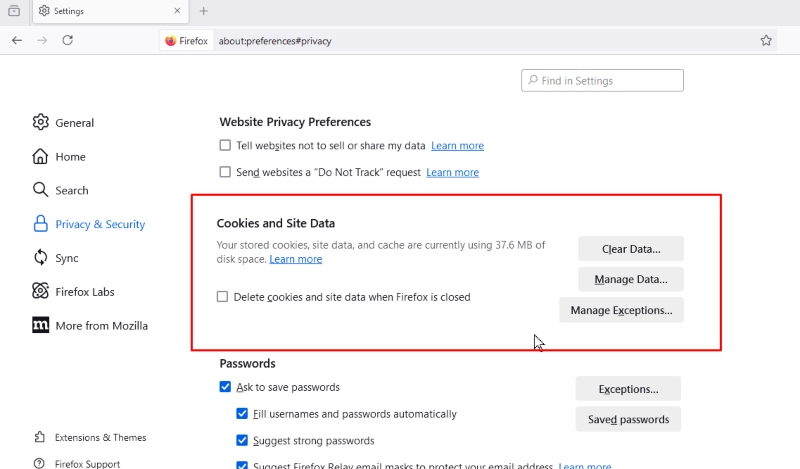This screenshot has width=800, height=469.
Task: Click the Extensions puzzle piece icon
Action: (39, 437)
